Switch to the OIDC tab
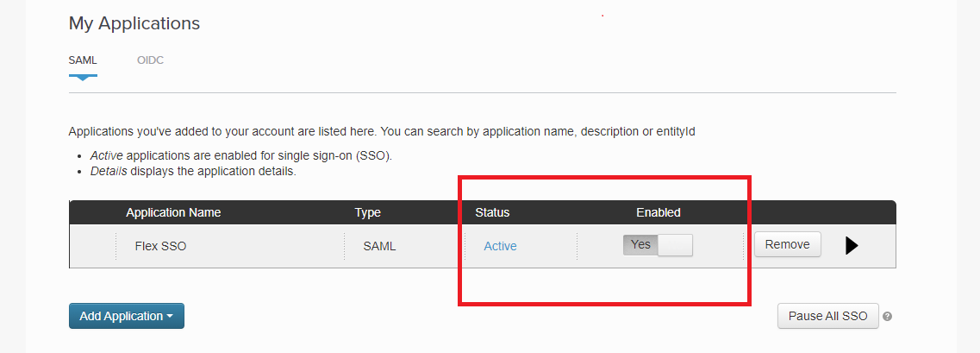The image size is (980, 353). click(150, 60)
